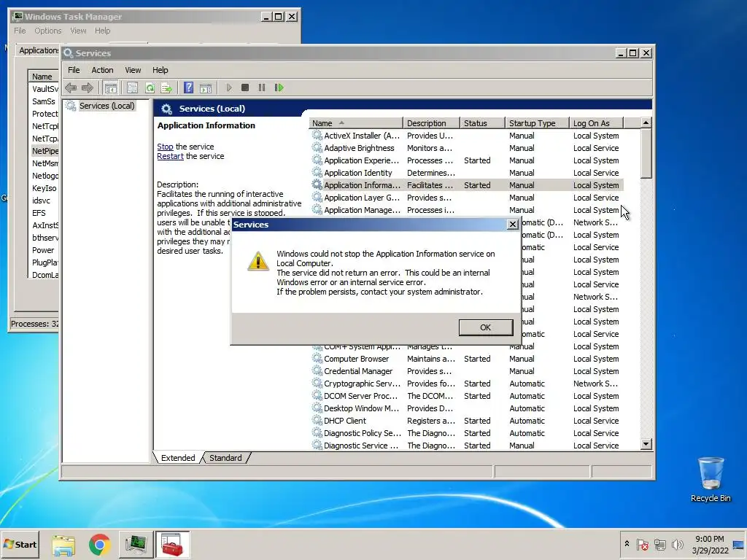
Task: Open File menu in Task Manager
Action: (20, 31)
